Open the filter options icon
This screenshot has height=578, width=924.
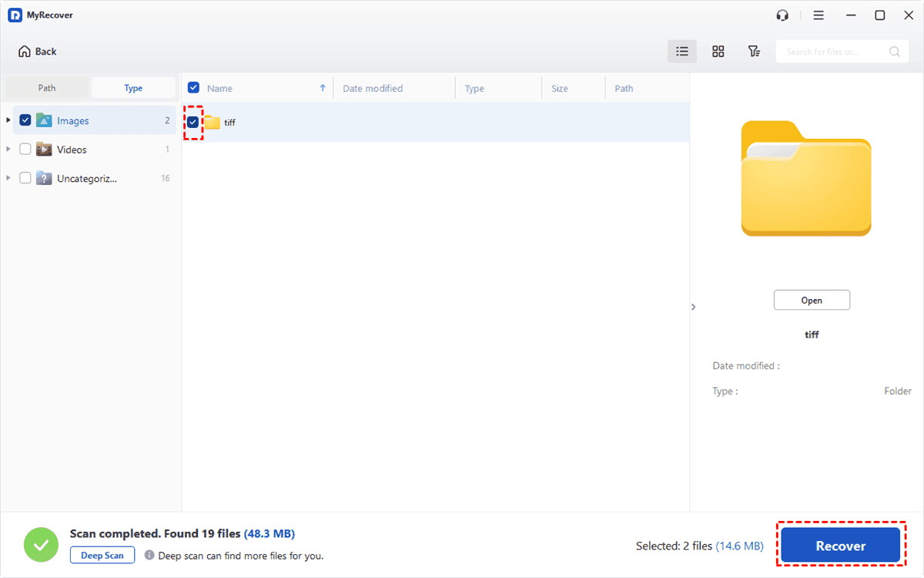click(x=754, y=52)
